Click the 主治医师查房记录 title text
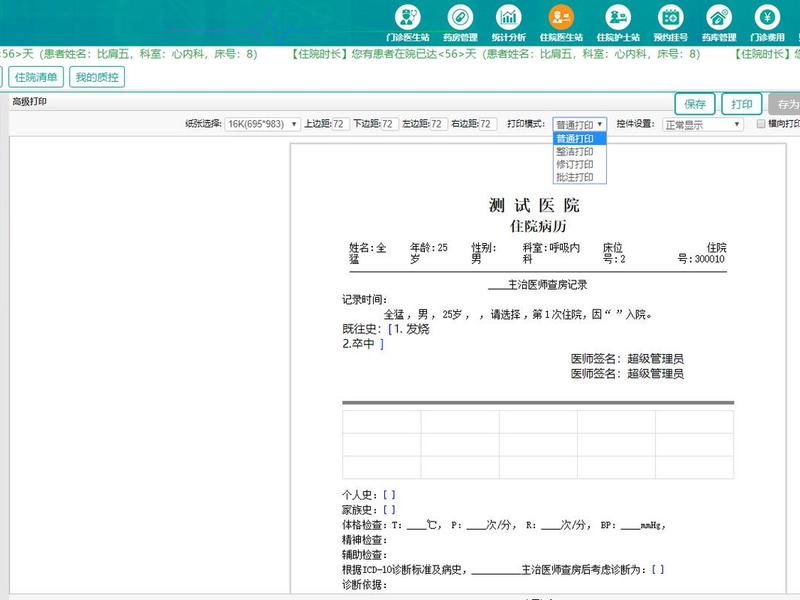Viewport: 800px width, 600px height. click(x=547, y=285)
